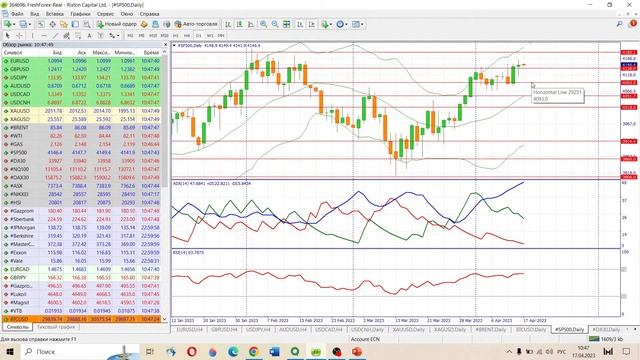Click the Новый ордер button
Viewport: 640px width, 360px height.
coord(117,24)
